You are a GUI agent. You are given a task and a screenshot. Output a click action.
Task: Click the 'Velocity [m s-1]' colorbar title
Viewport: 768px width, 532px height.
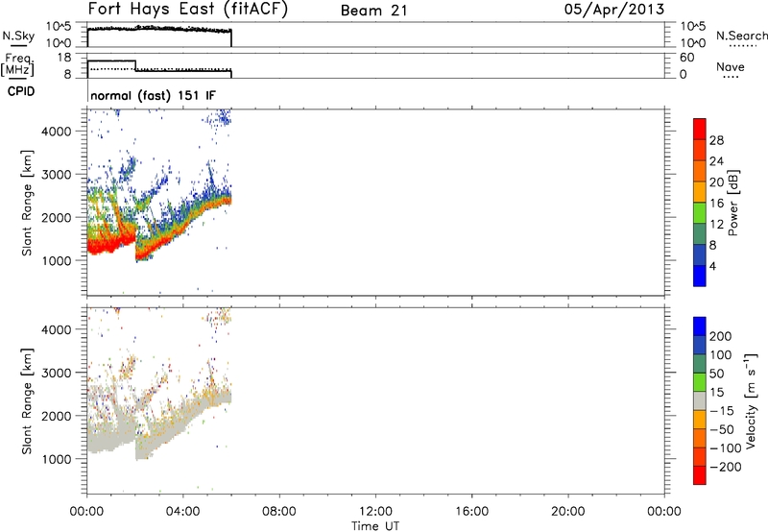coord(751,400)
